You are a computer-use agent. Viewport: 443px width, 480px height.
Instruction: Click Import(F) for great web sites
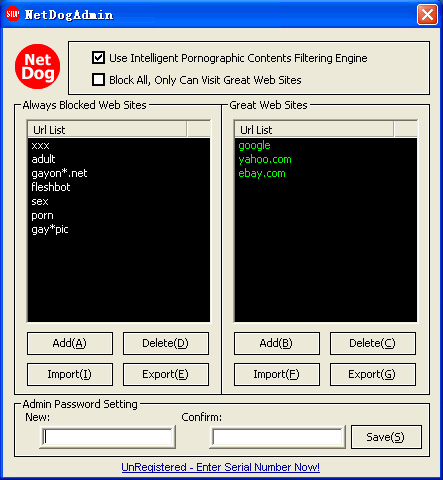tap(277, 374)
